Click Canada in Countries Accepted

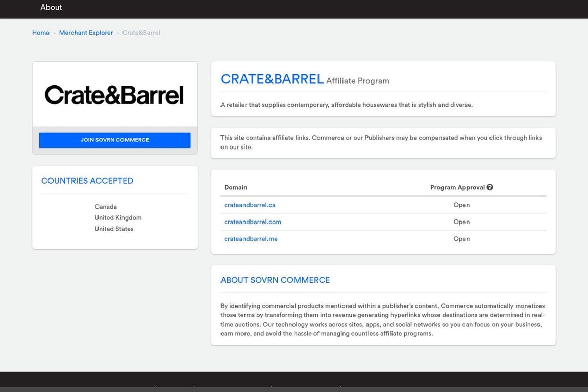click(x=106, y=207)
